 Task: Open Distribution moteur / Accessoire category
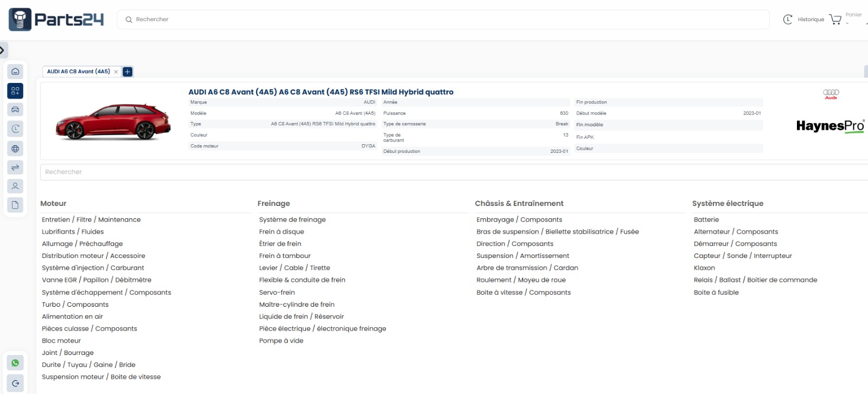(93, 256)
